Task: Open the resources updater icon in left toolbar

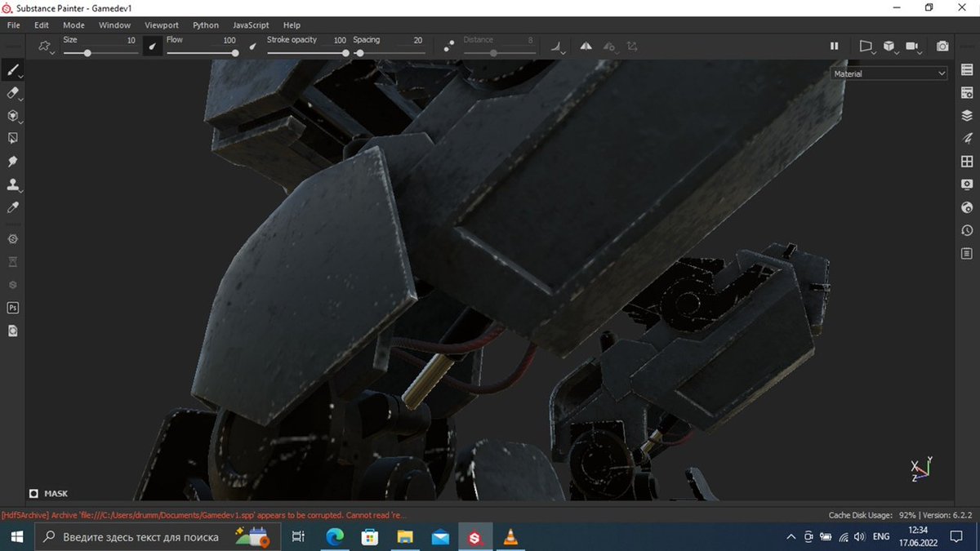Action: pyautogui.click(x=12, y=331)
